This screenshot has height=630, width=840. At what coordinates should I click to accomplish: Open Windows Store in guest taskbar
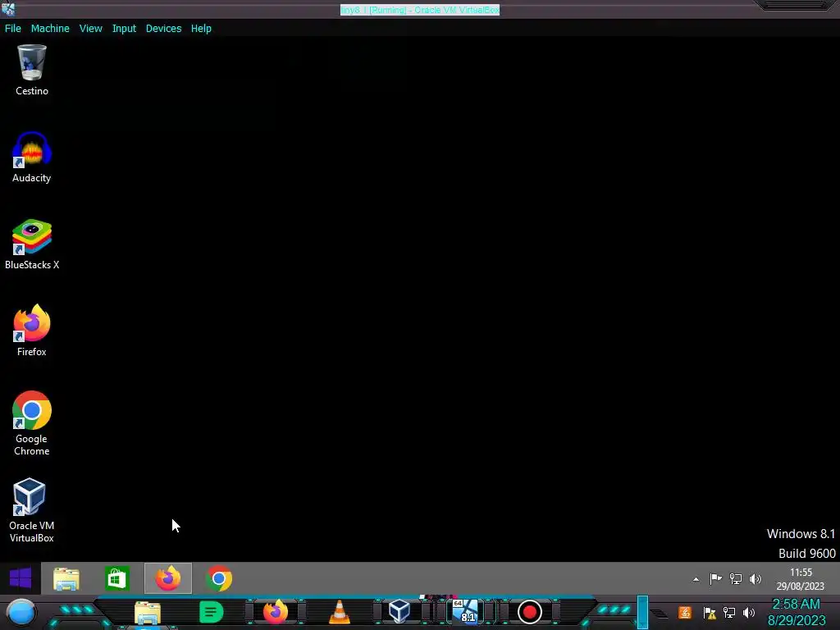116,578
